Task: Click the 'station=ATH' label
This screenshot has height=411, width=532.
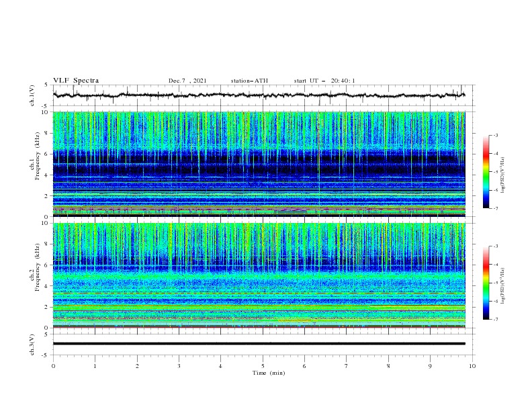Action: click(249, 81)
